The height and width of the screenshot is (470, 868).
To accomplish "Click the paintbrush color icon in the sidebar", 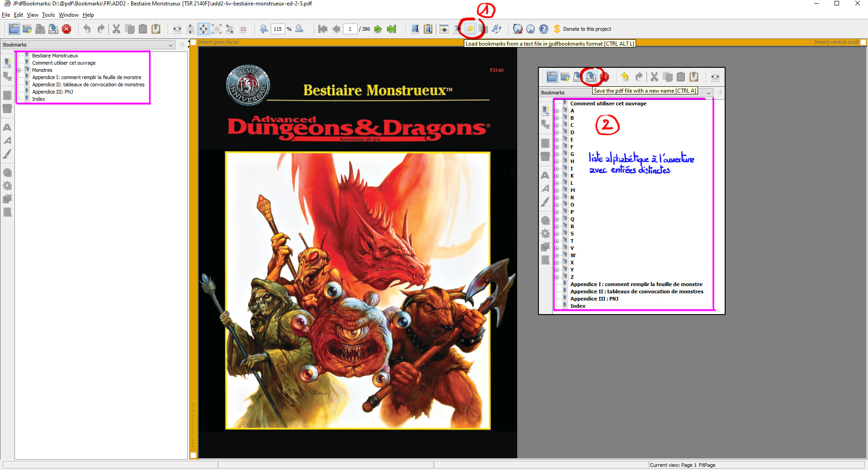I will pyautogui.click(x=7, y=154).
